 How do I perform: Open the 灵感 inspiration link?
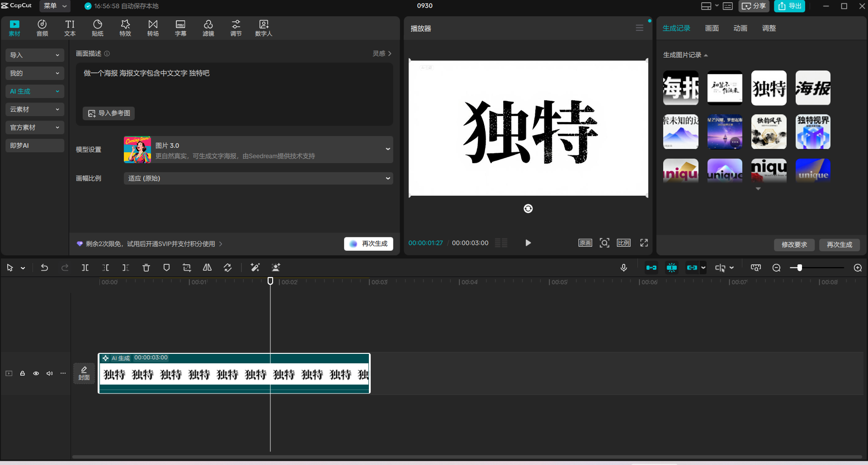pyautogui.click(x=382, y=53)
